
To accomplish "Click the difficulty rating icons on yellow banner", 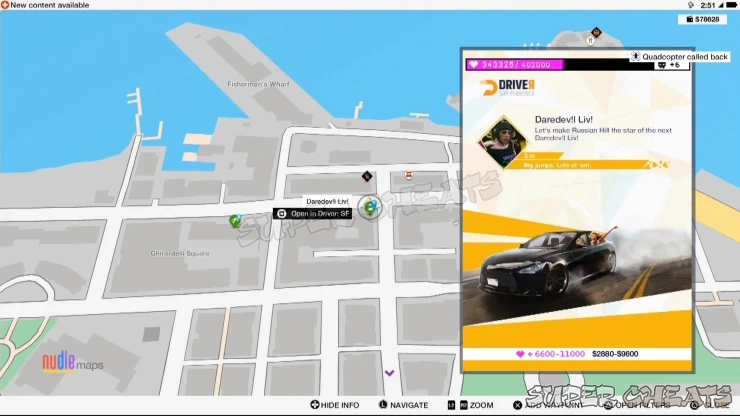I will [x=657, y=164].
